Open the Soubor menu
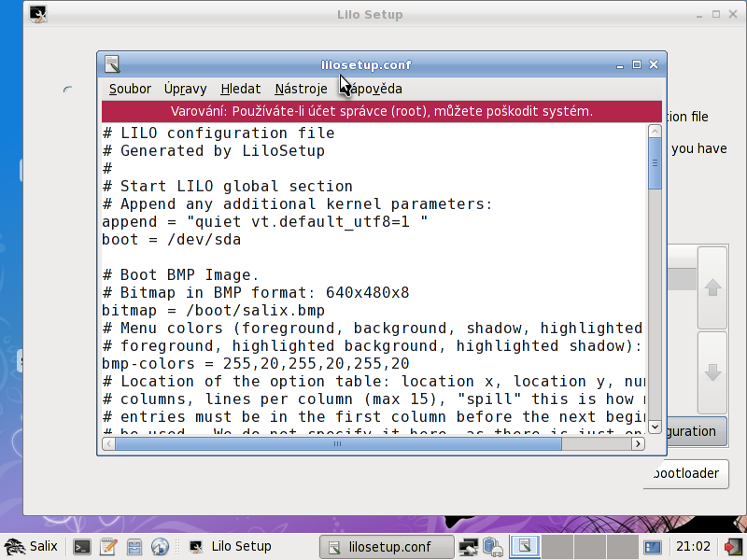The image size is (747, 560). tap(130, 89)
